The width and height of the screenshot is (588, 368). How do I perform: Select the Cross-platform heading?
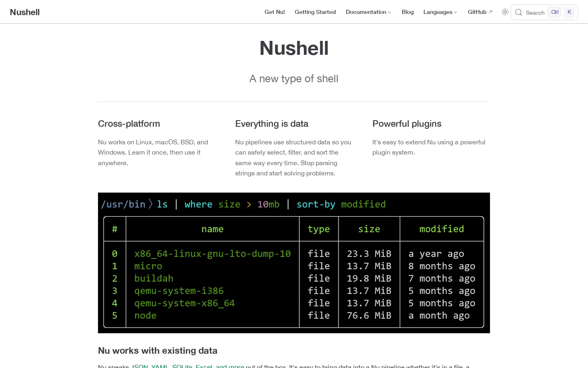pyautogui.click(x=129, y=124)
